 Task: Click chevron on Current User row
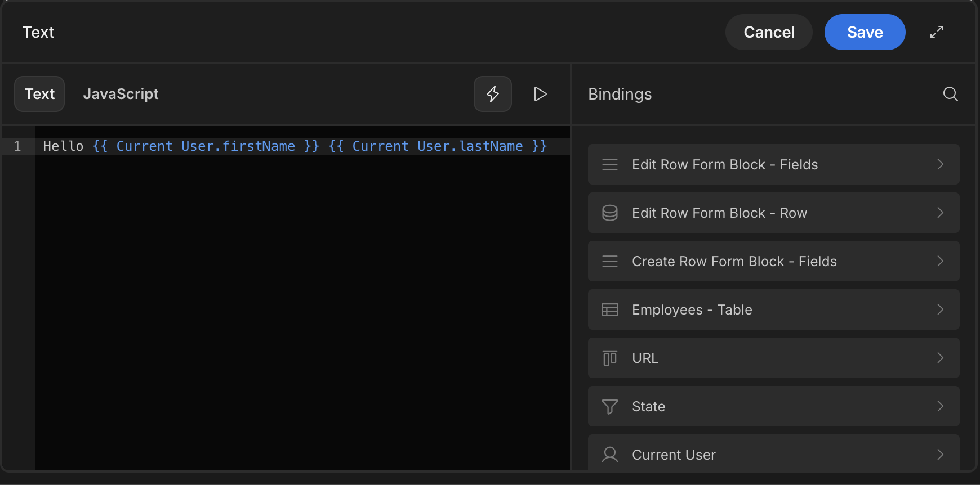(x=940, y=455)
